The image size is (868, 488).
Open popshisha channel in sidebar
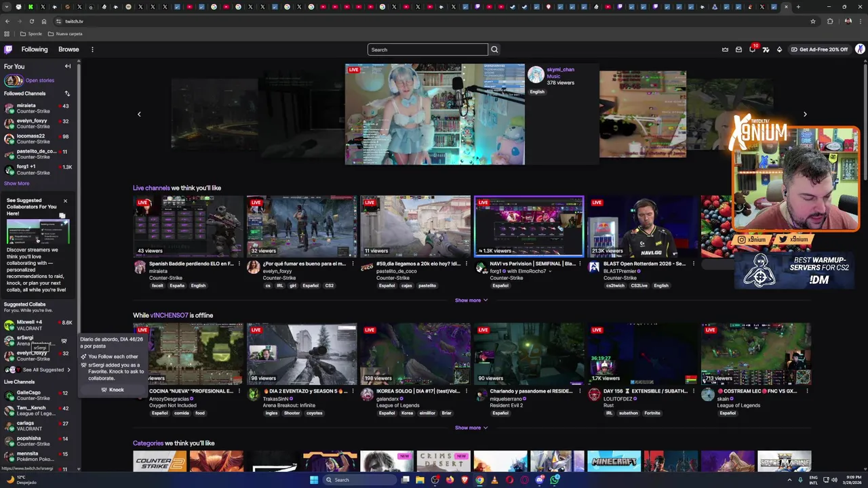tap(38, 441)
